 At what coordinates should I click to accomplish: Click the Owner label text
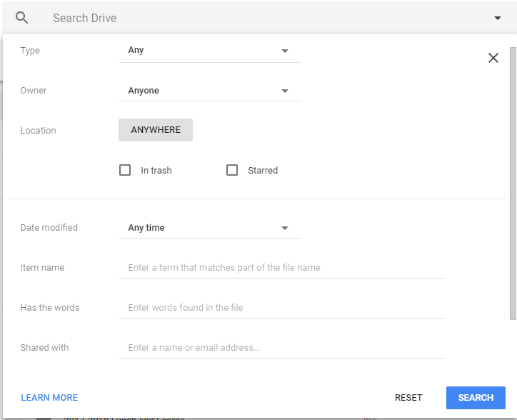tap(34, 91)
